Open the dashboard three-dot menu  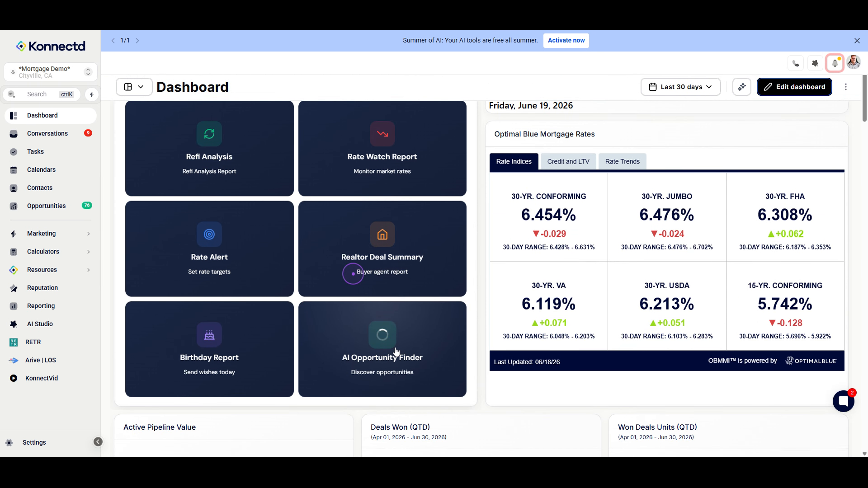pos(846,87)
